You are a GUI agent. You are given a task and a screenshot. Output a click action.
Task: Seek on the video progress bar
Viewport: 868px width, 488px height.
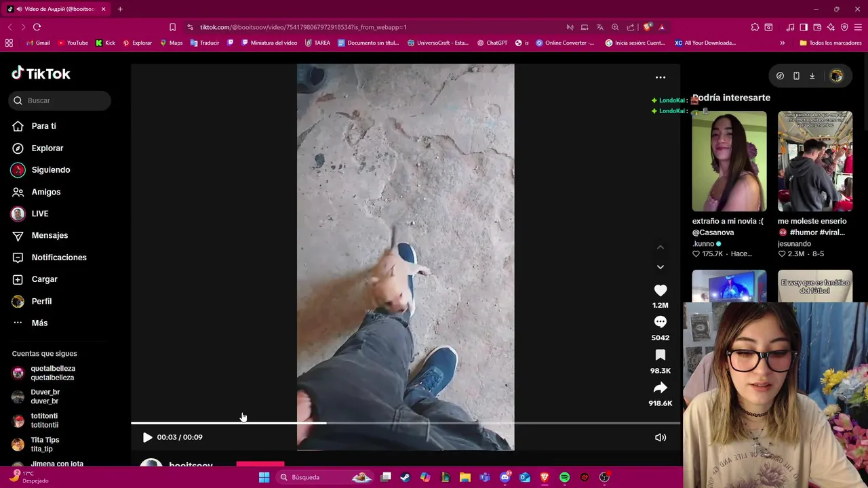(406, 423)
